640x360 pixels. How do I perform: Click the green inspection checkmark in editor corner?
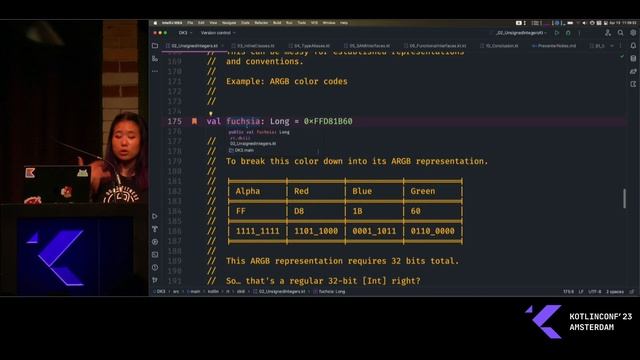622,57
